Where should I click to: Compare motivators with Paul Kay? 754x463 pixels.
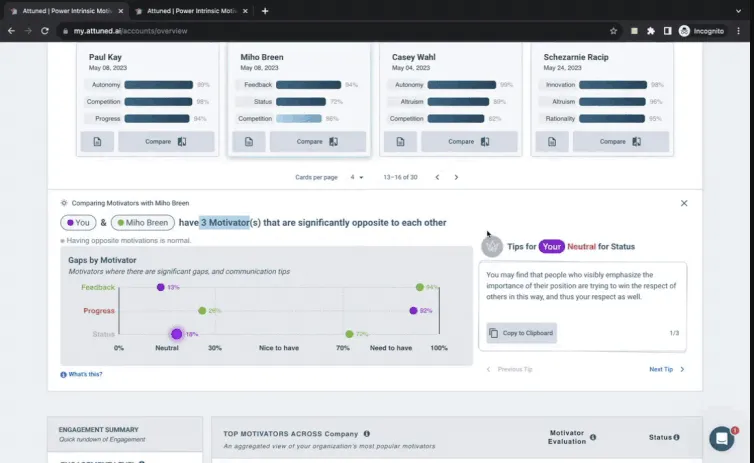[x=165, y=141]
